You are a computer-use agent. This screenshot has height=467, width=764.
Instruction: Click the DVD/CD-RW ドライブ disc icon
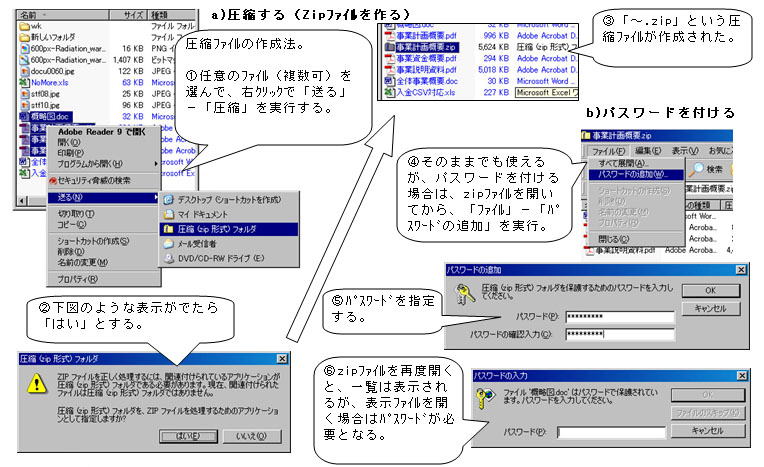(168, 258)
